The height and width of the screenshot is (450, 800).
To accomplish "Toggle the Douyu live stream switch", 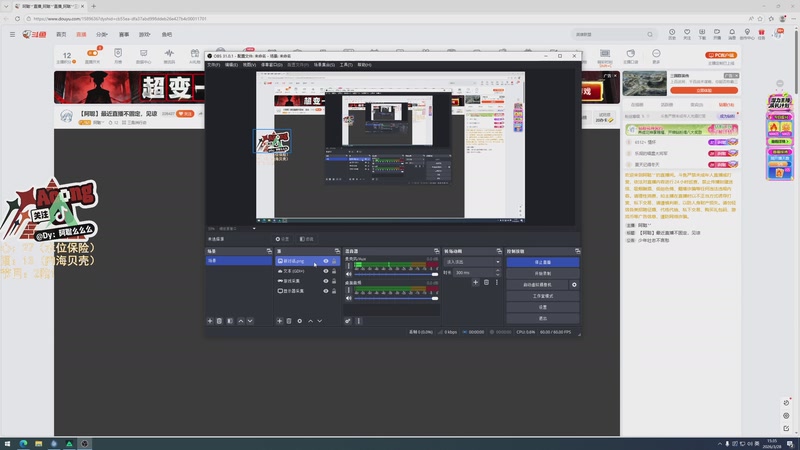I will [92, 53].
